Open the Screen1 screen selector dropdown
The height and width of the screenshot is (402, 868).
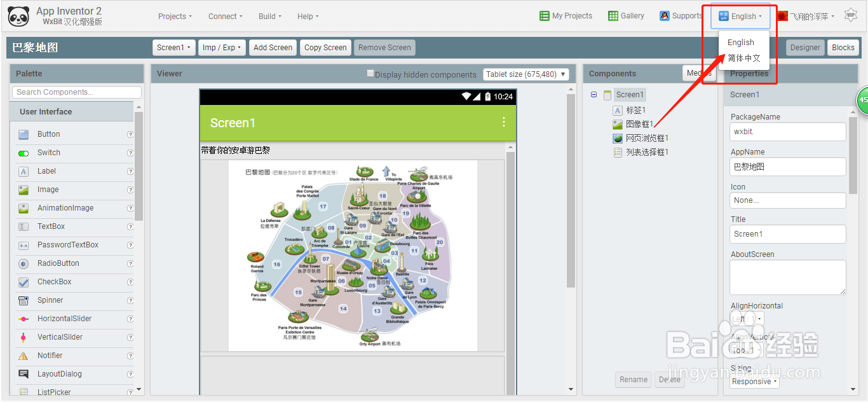click(x=174, y=48)
